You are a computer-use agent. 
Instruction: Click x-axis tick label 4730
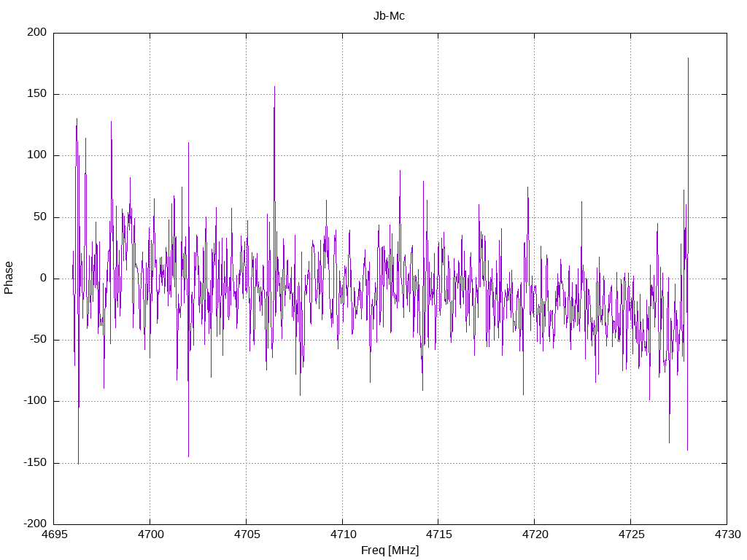point(727,534)
